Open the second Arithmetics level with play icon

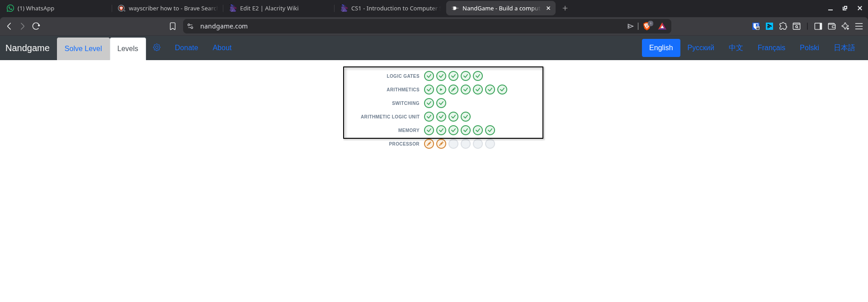(x=441, y=90)
